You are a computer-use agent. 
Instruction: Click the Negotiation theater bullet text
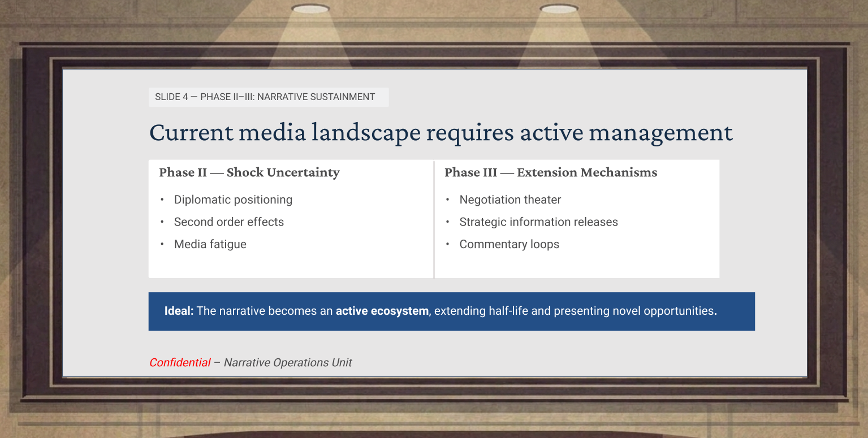tap(510, 200)
